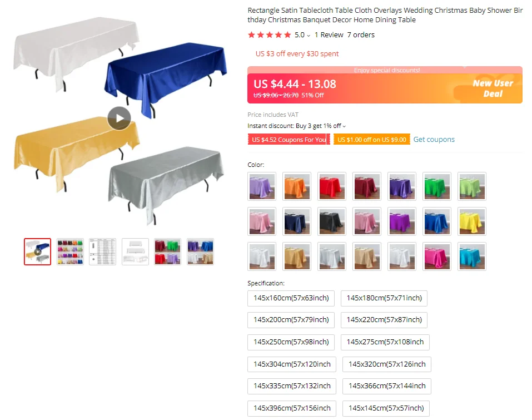
Task: Open the Get coupons link
Action: tap(434, 140)
